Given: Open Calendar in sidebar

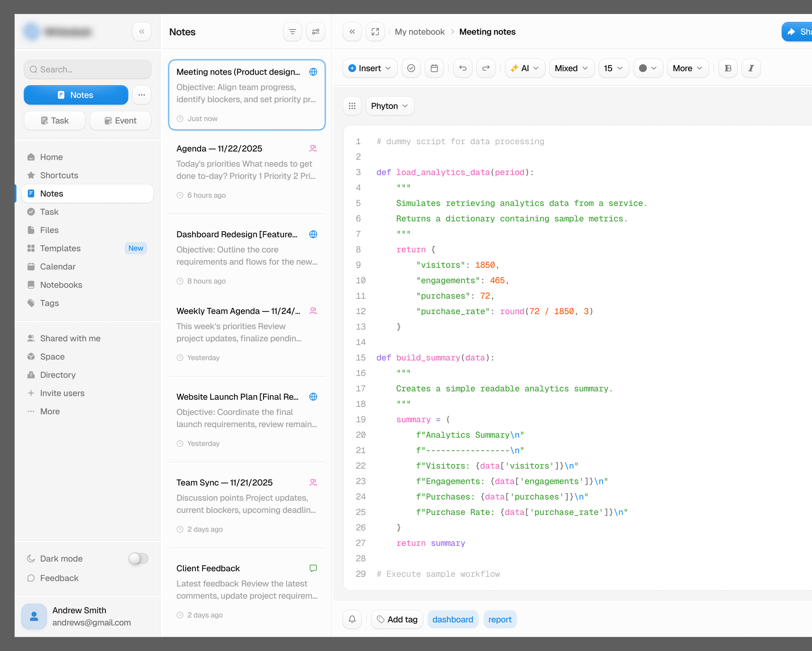Looking at the screenshot, I should pos(88,266).
